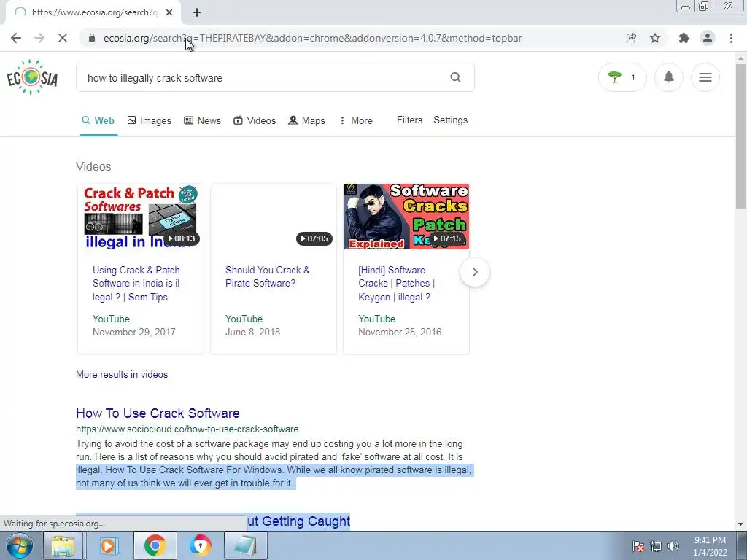The image size is (747, 560).
Task: Open File Explorer from taskbar
Action: [x=63, y=545]
